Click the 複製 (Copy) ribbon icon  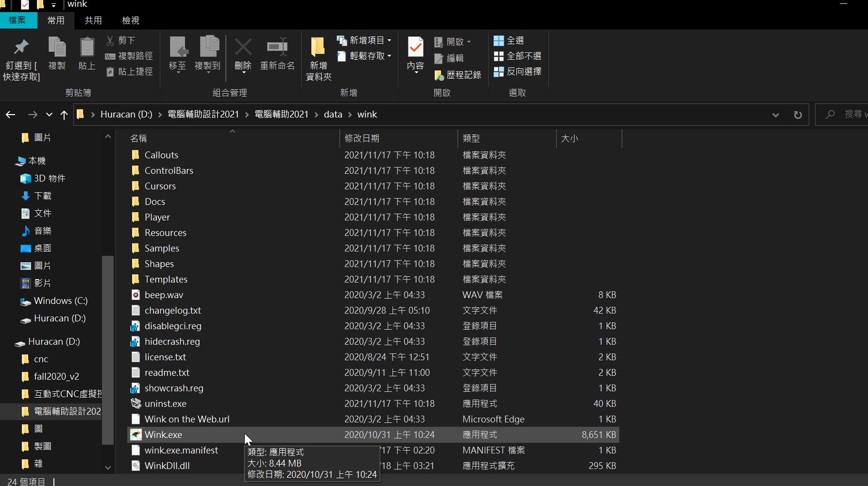(x=57, y=47)
